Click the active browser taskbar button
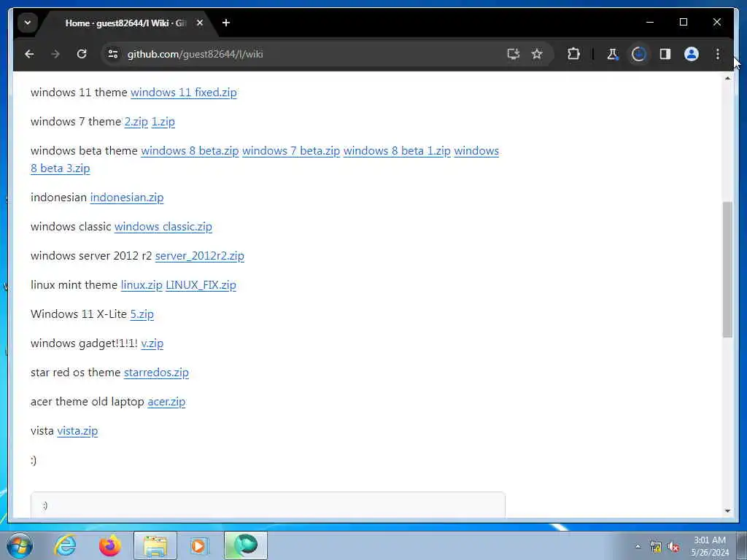 pos(246,545)
